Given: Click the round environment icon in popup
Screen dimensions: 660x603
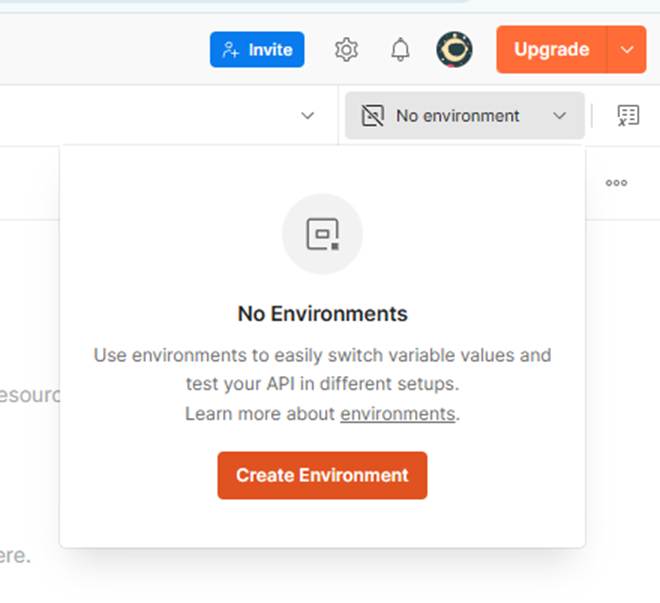Looking at the screenshot, I should coord(322,234).
